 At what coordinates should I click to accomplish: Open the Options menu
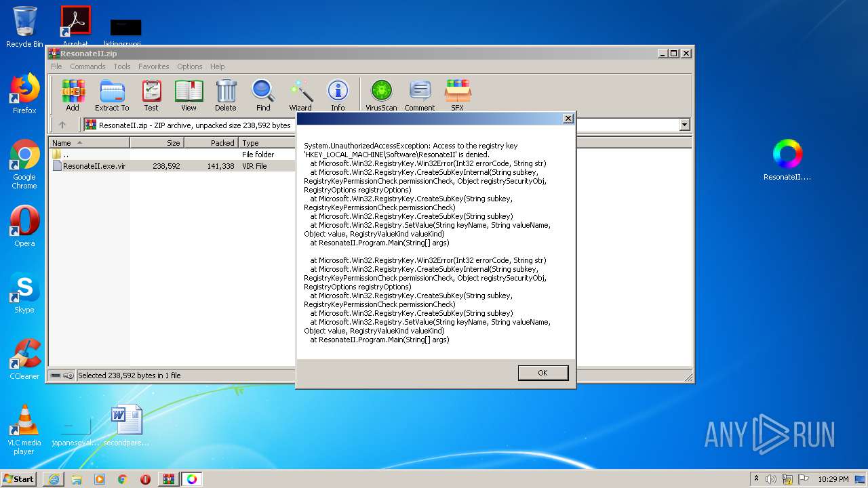[x=190, y=66]
